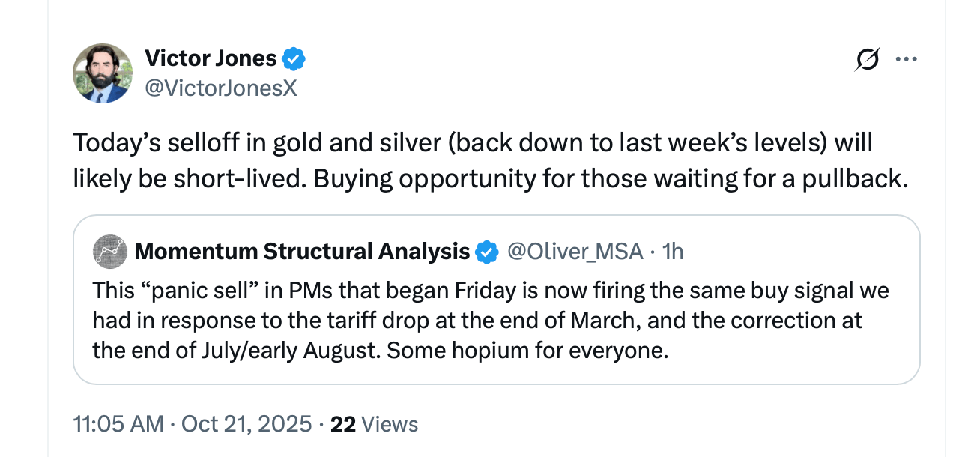Click the "Views" label beside the count
Image resolution: width=980 pixels, height=457 pixels.
(x=389, y=424)
